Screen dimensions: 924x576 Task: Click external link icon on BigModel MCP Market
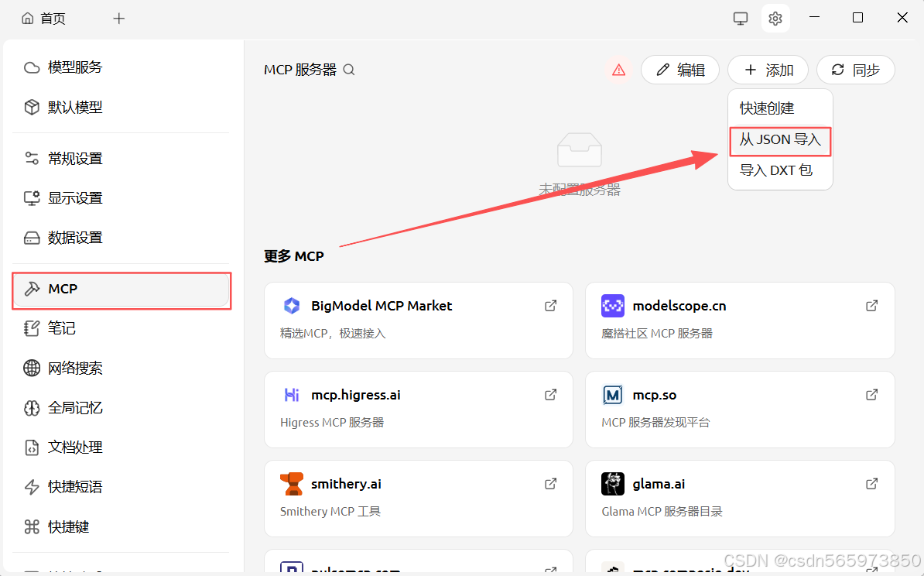pyautogui.click(x=550, y=305)
